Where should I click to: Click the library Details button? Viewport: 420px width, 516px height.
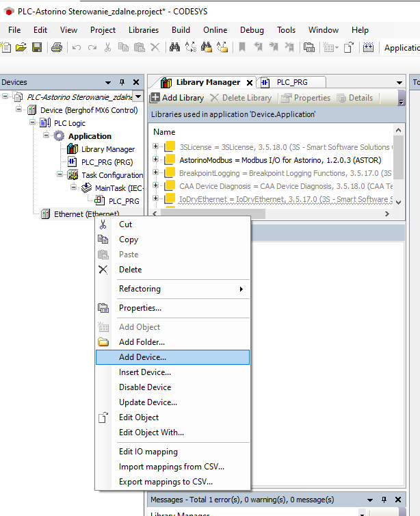click(355, 98)
